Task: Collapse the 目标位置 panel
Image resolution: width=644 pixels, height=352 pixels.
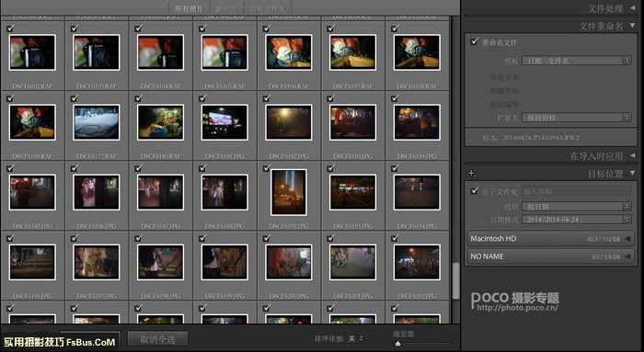Action: (633, 173)
